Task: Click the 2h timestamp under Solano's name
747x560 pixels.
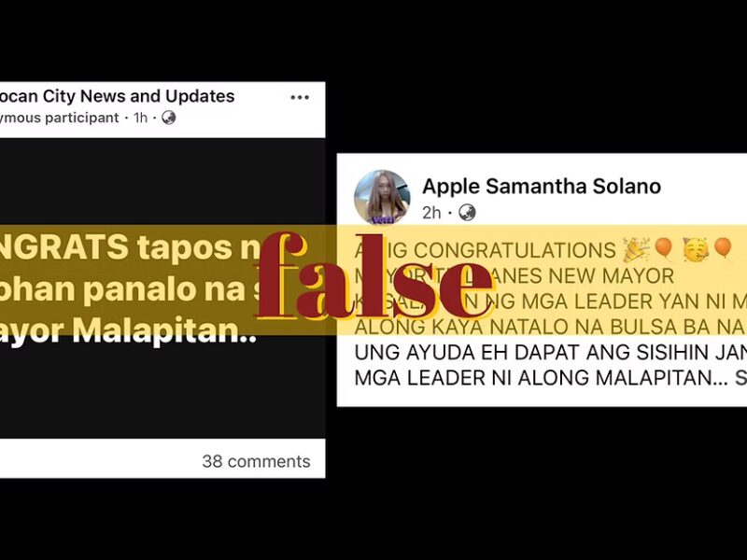Action: coord(431,213)
